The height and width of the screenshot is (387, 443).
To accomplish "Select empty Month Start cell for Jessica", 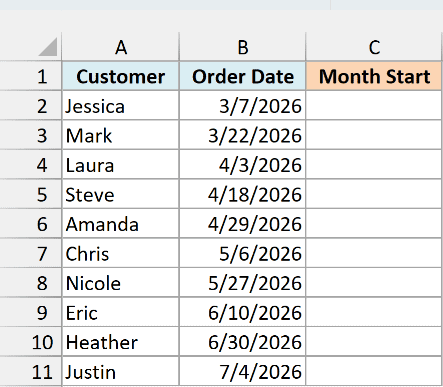I will [374, 106].
